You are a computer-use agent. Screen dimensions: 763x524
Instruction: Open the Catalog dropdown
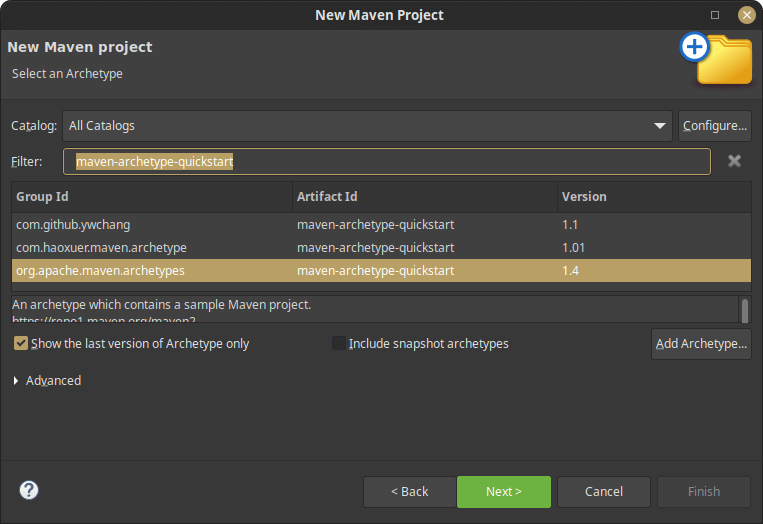[x=367, y=126]
